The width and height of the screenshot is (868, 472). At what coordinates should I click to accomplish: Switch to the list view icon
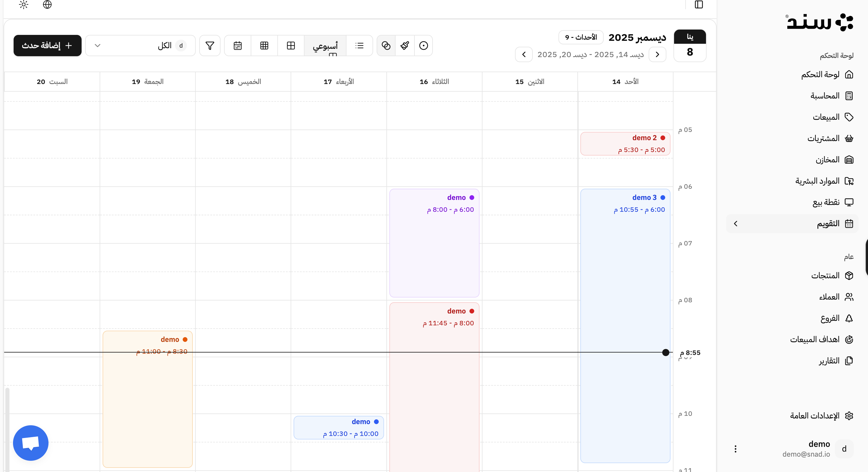(359, 46)
